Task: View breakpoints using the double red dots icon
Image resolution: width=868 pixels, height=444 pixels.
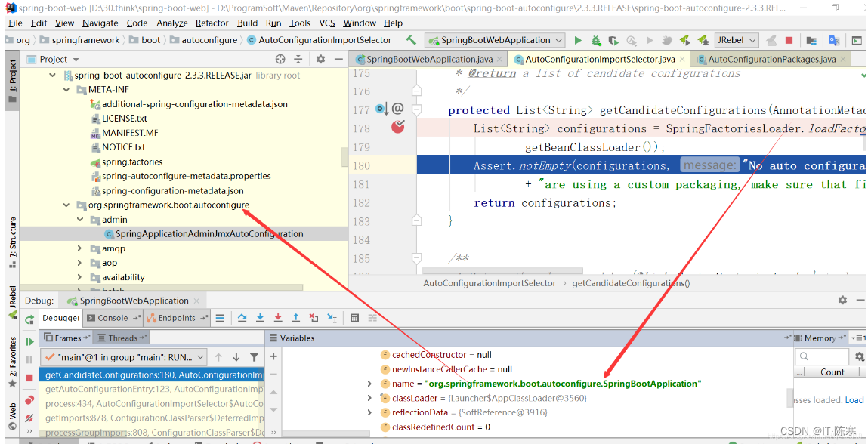Action: click(29, 400)
